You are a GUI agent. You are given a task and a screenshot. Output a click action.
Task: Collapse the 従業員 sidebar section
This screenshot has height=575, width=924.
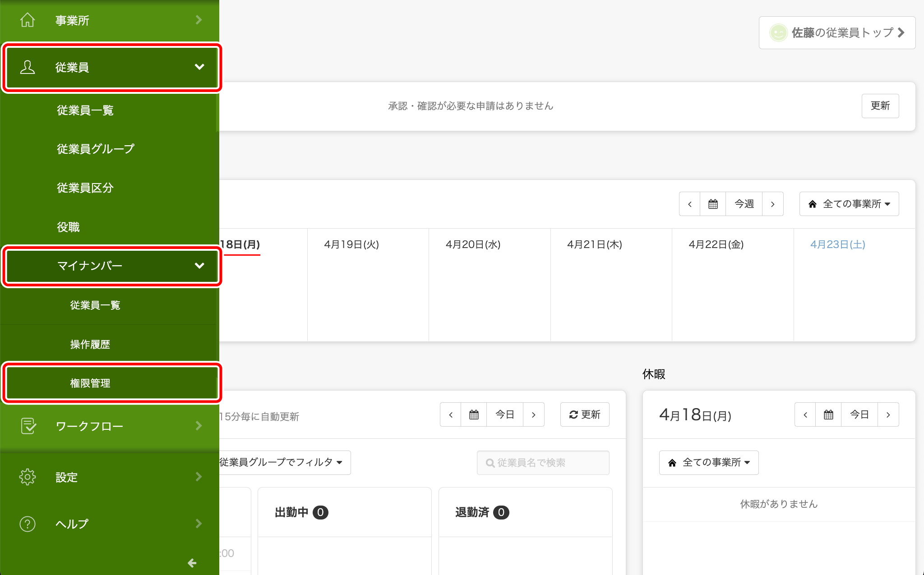click(x=112, y=67)
